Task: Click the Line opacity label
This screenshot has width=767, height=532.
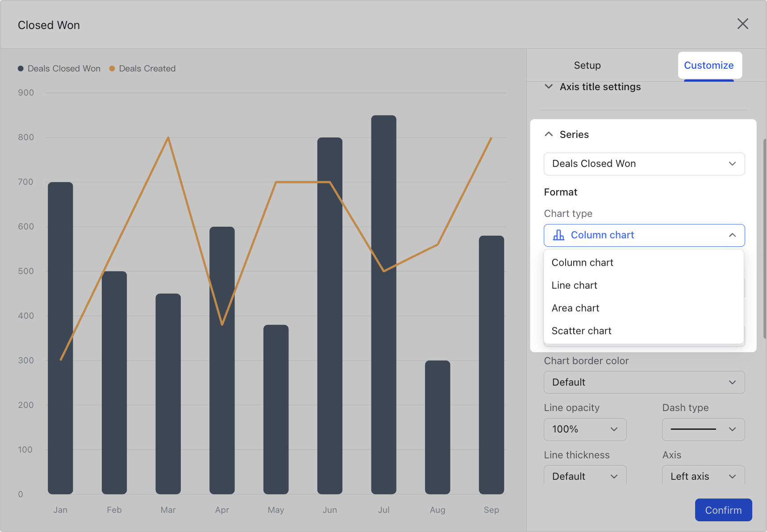Action: tap(571, 408)
